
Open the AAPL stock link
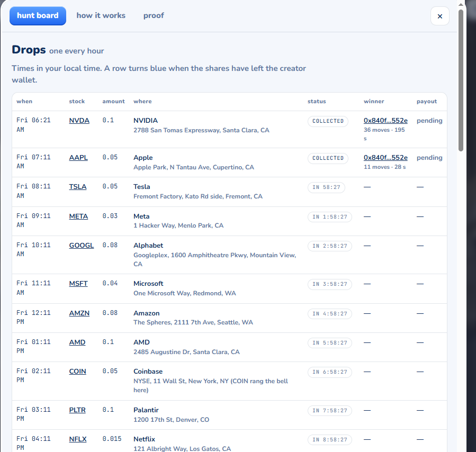point(78,157)
